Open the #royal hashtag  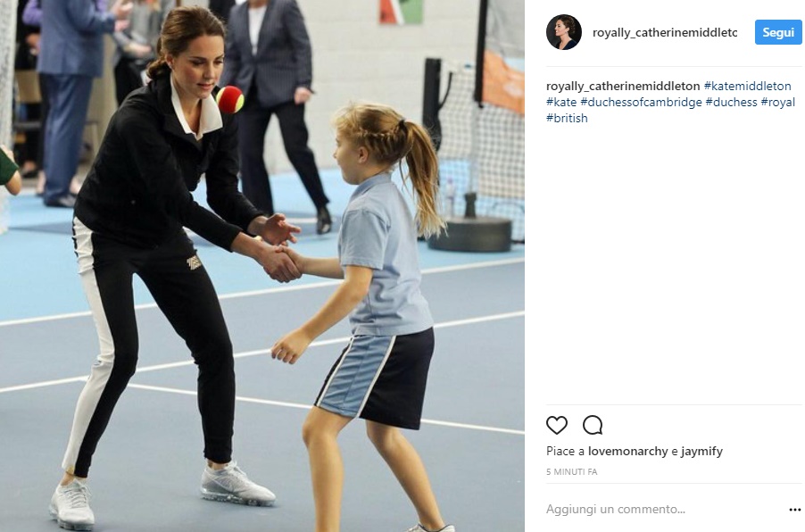coord(778,102)
